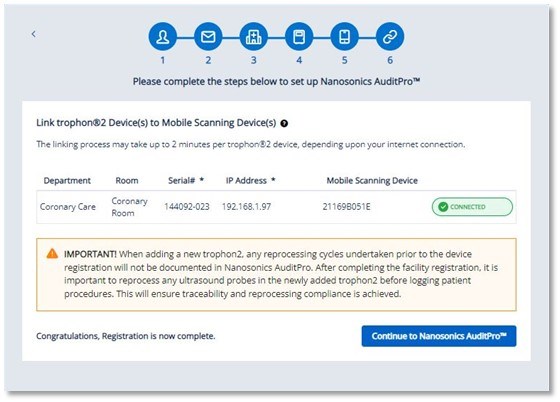
Task: Click the serial number 144092-023
Action: point(187,207)
